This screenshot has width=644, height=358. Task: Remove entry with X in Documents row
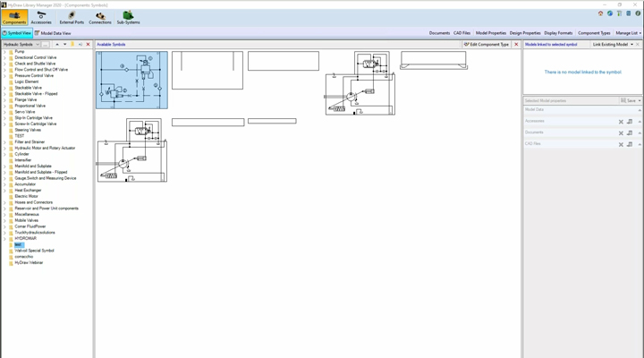point(621,133)
